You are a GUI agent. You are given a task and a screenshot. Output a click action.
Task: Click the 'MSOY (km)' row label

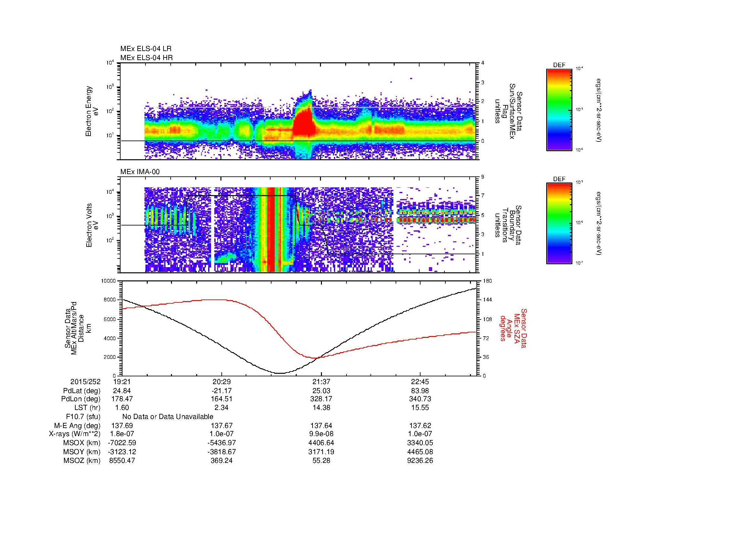coord(82,452)
